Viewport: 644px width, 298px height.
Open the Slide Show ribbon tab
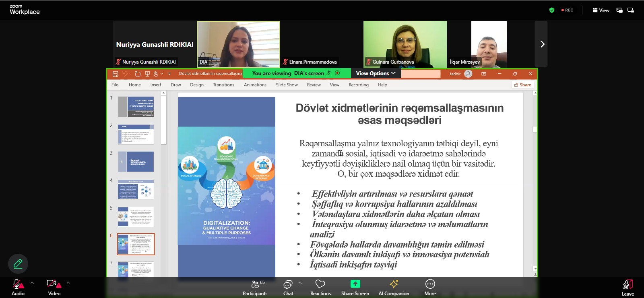coord(287,85)
